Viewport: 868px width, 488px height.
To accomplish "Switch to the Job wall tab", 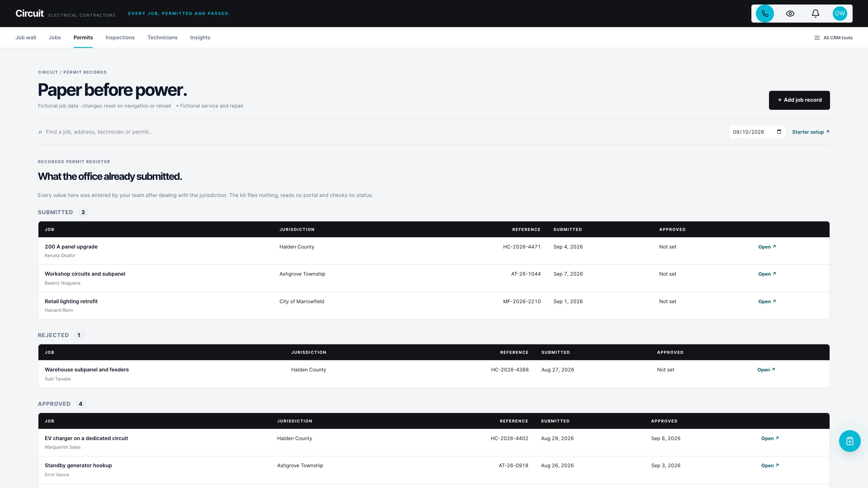I will click(26, 37).
